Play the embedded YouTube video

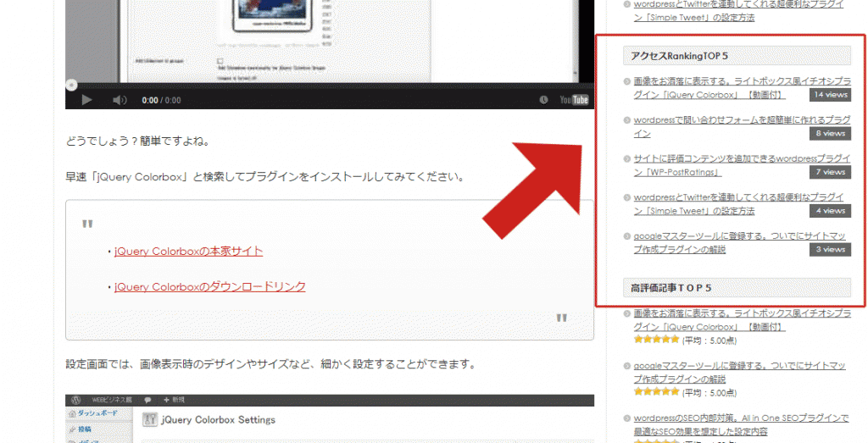[x=87, y=100]
